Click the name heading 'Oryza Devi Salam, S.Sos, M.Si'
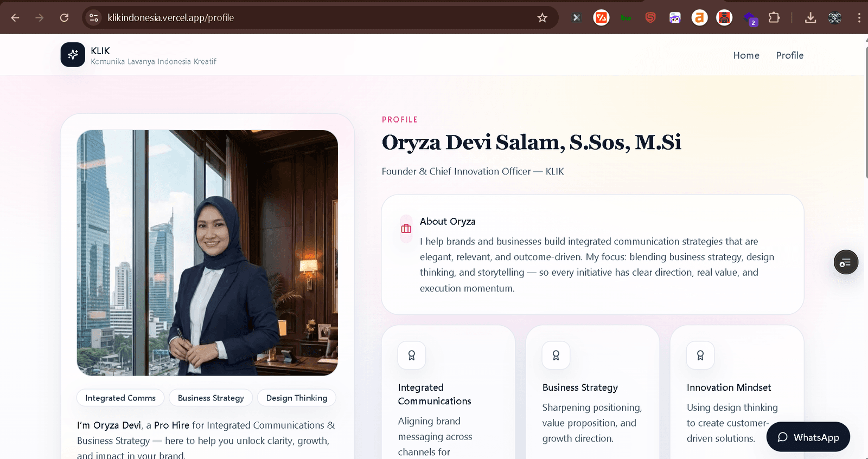 (x=532, y=143)
